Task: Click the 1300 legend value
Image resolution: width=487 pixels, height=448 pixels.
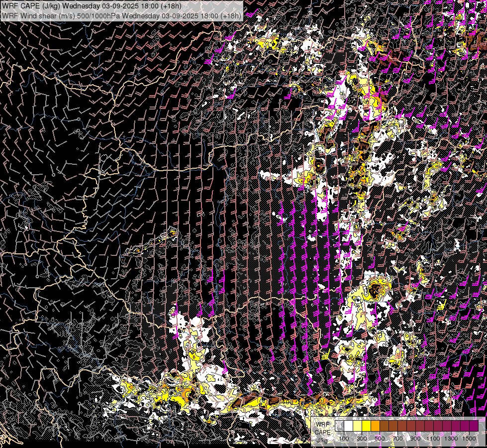Action: tap(451, 439)
